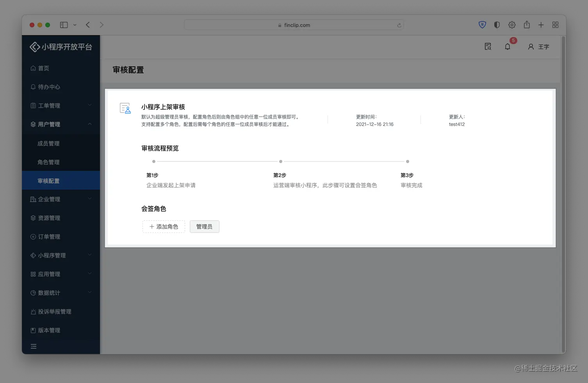This screenshot has width=588, height=383.
Task: Open 资源管理 in the sidebar
Action: pyautogui.click(x=61, y=218)
